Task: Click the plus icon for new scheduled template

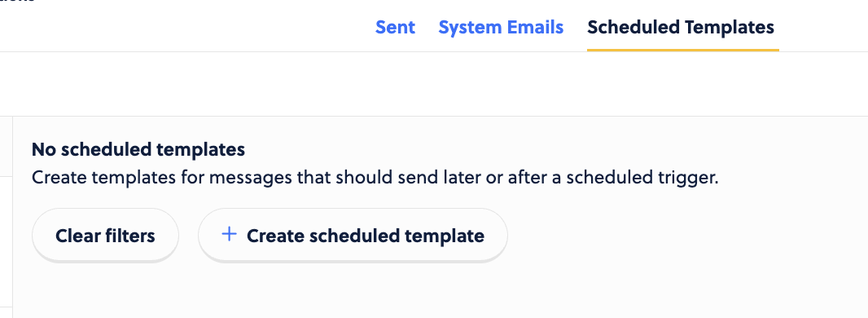Action: [229, 235]
